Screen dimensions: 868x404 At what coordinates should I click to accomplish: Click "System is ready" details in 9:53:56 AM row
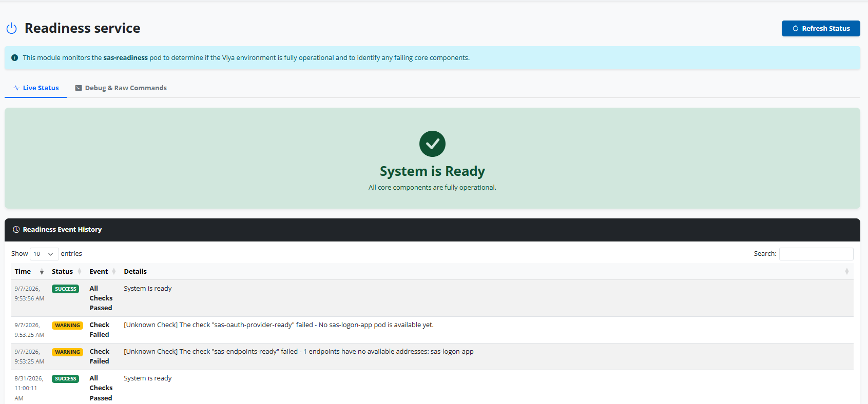pos(148,289)
